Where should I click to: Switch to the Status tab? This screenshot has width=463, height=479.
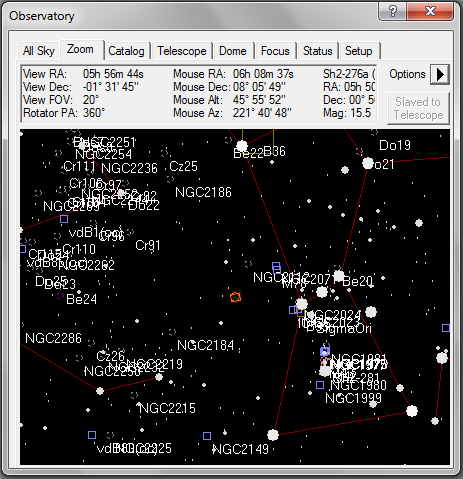[317, 51]
